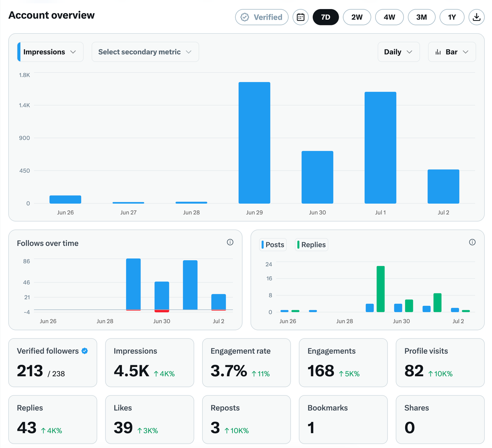Open the Bar chart type dropdown
This screenshot has width=492, height=448.
click(452, 52)
